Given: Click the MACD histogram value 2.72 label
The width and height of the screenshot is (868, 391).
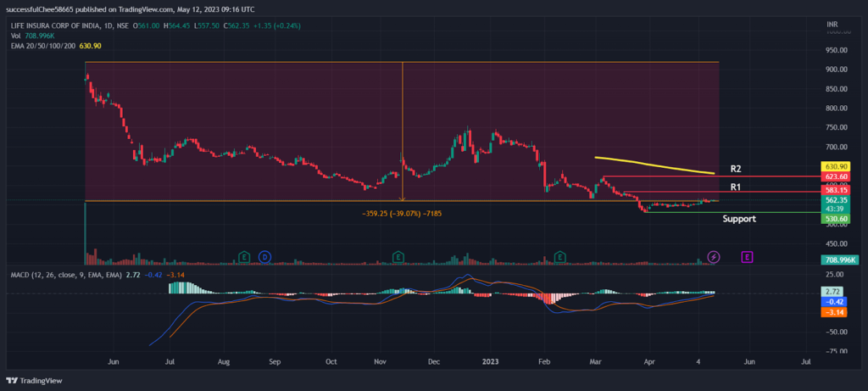Looking at the screenshot, I should click(834, 291).
